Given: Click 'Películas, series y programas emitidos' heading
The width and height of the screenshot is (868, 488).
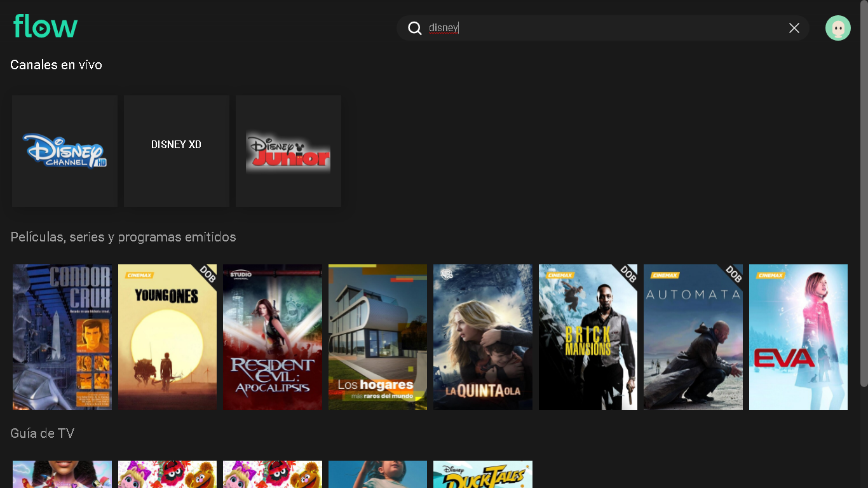Looking at the screenshot, I should (123, 237).
